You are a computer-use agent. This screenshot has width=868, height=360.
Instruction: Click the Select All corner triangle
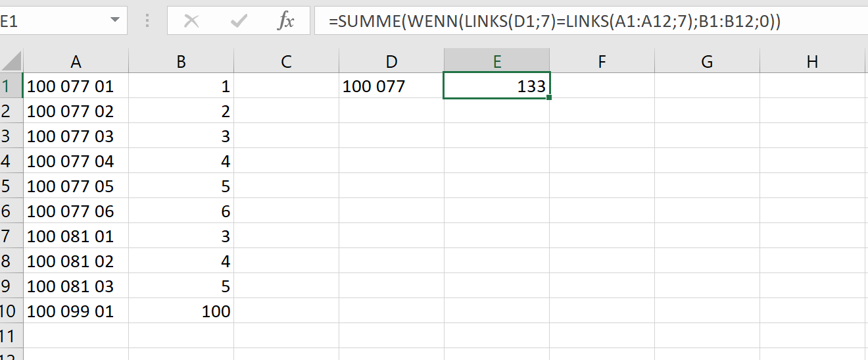12,62
